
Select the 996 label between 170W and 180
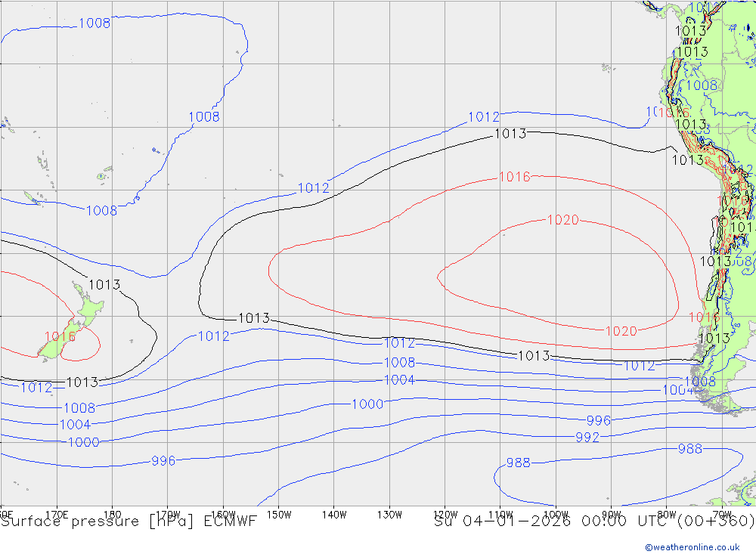point(163,461)
